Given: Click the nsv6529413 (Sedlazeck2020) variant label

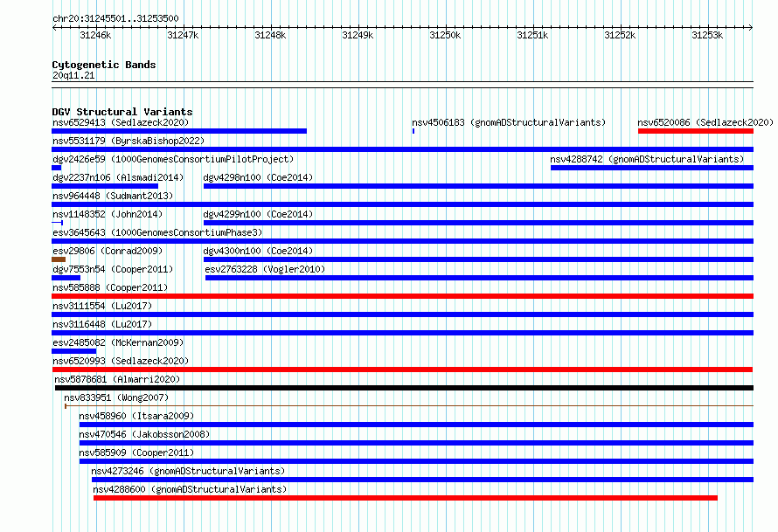Looking at the screenshot, I should coord(121,122).
